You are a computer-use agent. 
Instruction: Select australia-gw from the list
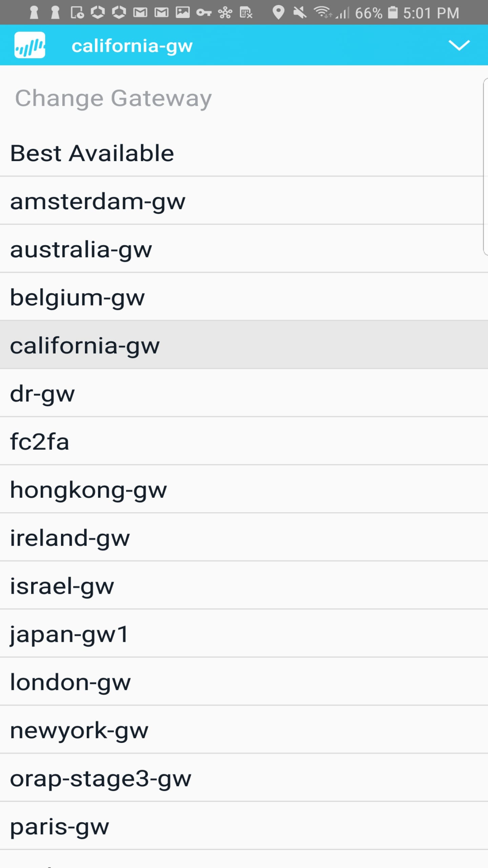81,250
